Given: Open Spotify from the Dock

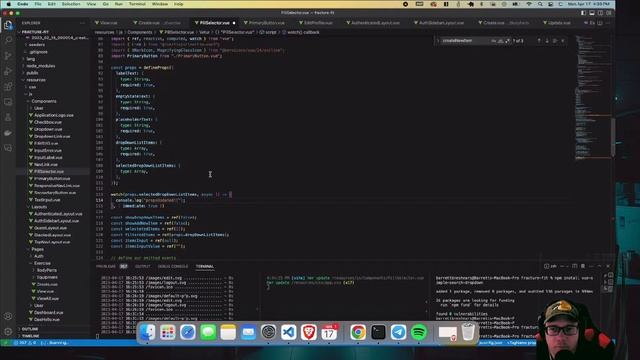Looking at the screenshot, I should 418,332.
